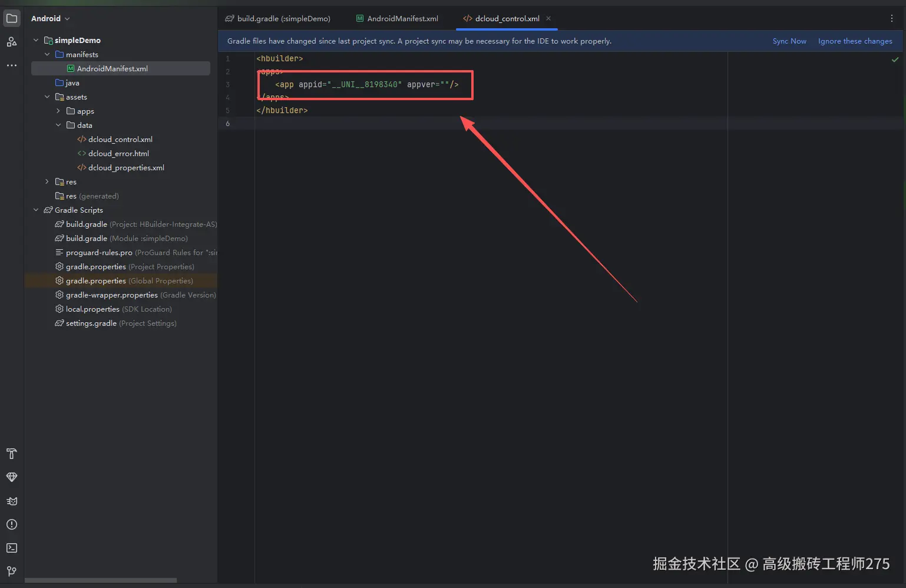Close the dcloud_control.xml tab
Viewport: 906px width, 588px height.
coord(548,18)
